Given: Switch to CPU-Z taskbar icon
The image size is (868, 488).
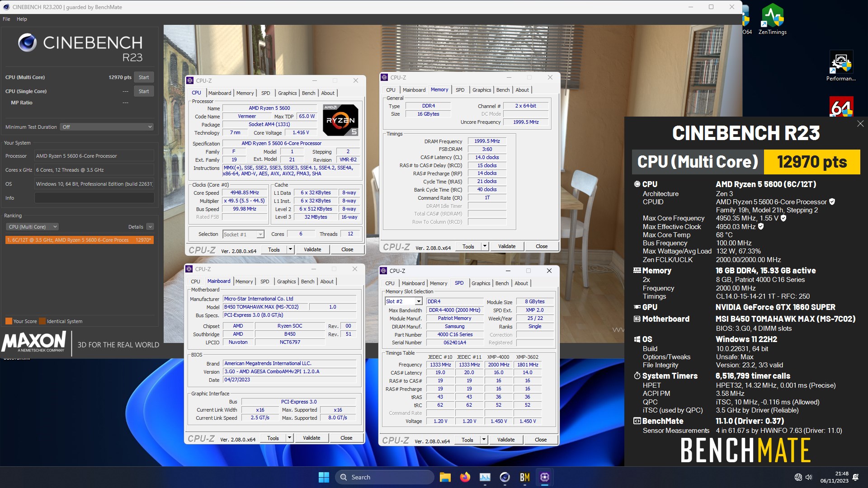Looking at the screenshot, I should click(544, 477).
